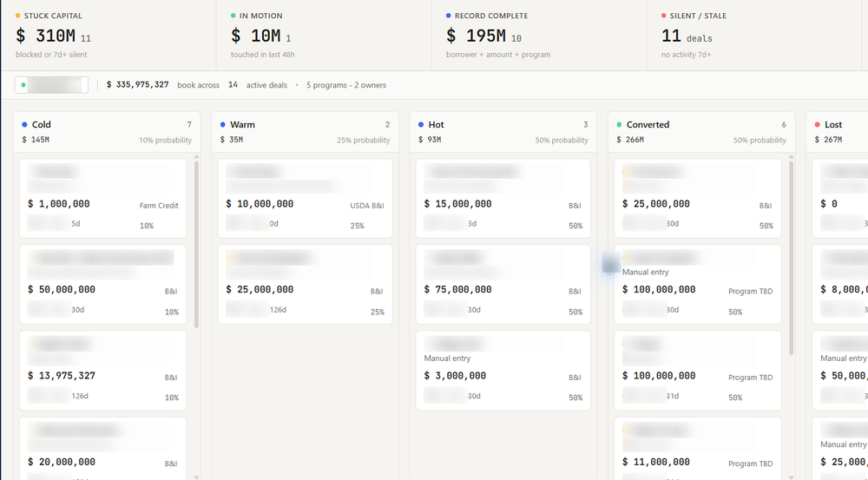Open the $0 deal card in Lost
This screenshot has width=868, height=480.
840,198
